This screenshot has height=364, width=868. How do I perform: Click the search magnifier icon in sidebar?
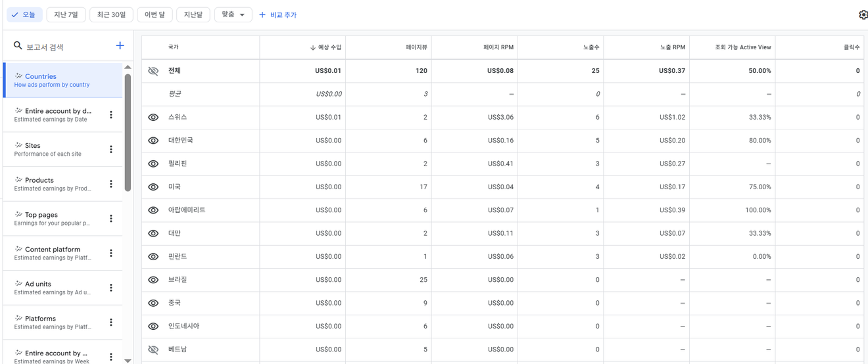tap(18, 46)
